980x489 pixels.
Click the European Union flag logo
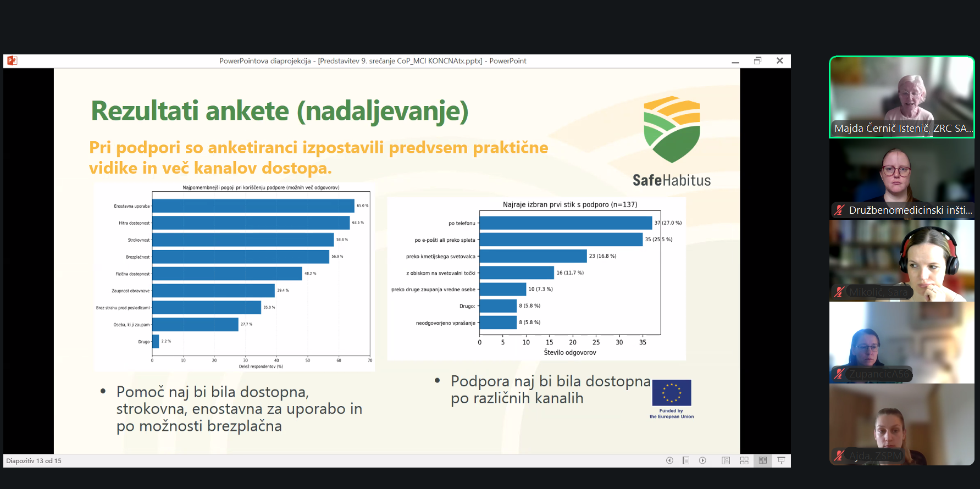click(x=672, y=393)
